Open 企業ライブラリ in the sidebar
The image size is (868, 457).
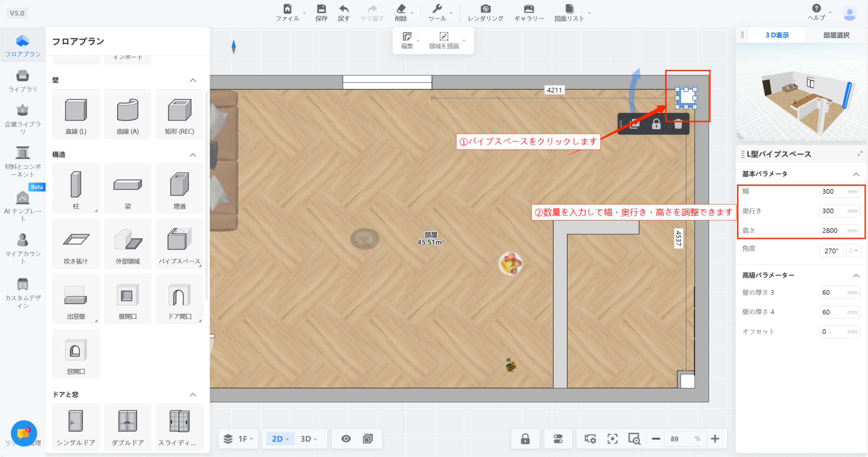pyautogui.click(x=23, y=119)
